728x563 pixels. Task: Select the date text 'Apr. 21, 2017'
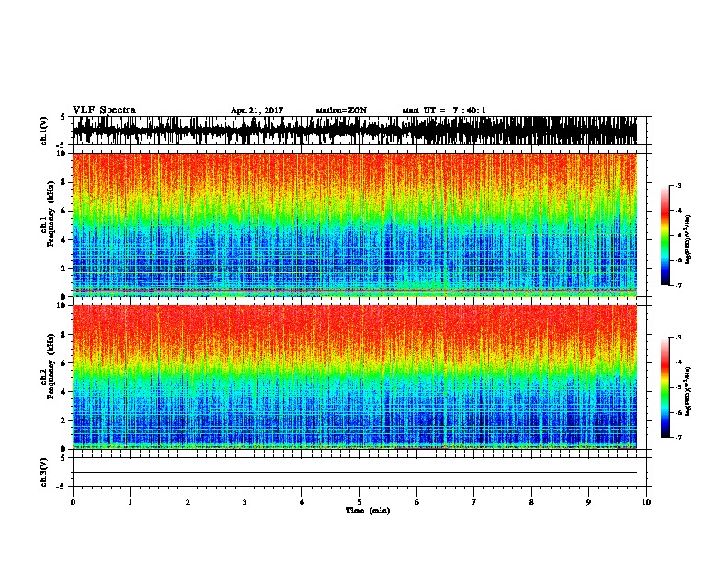(256, 110)
